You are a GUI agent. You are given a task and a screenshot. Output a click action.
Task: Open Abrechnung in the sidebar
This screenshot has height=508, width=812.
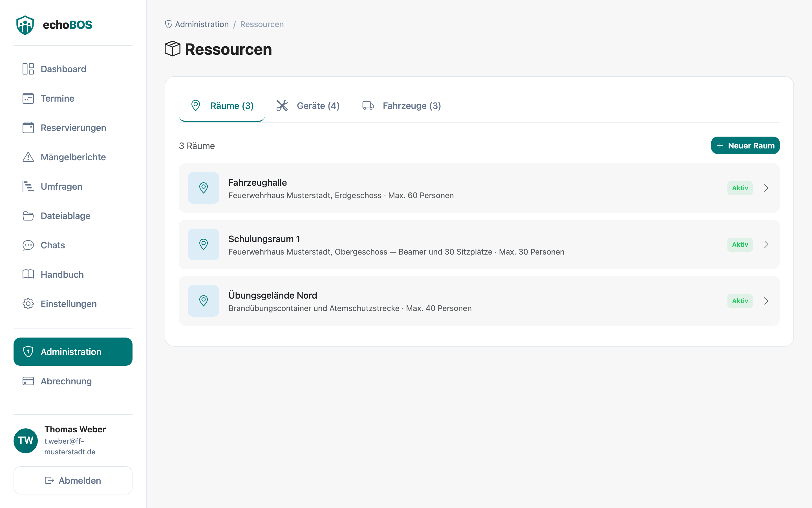(73, 381)
